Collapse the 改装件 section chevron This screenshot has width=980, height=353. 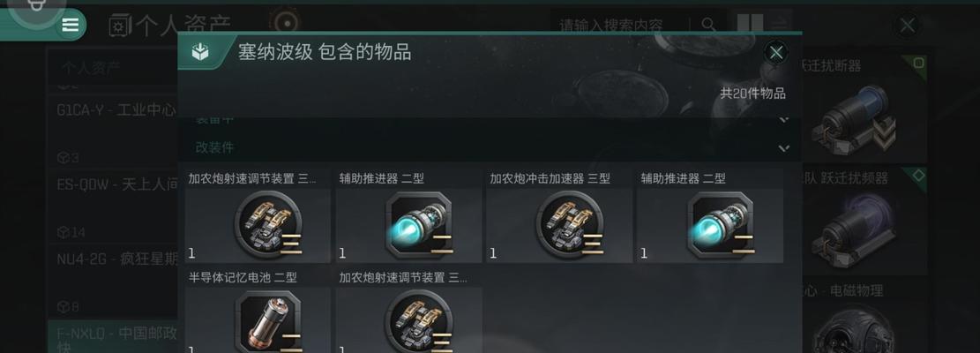pyautogui.click(x=784, y=148)
